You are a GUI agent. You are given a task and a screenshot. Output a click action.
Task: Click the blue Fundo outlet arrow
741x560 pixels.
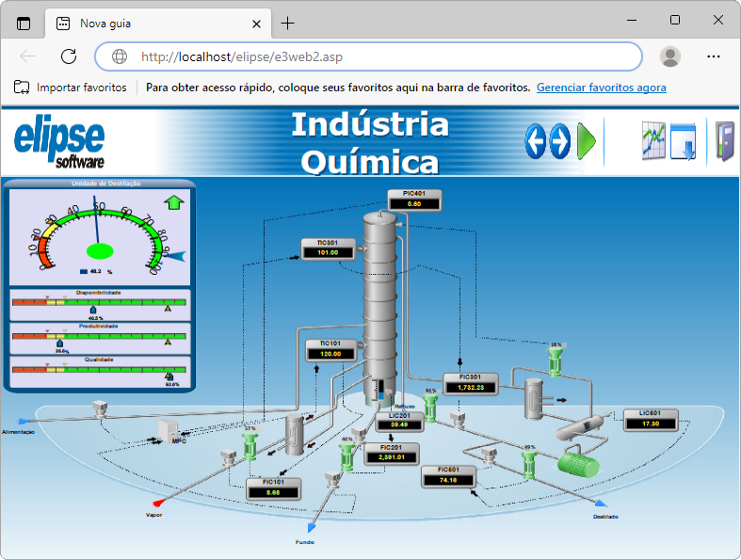tap(312, 527)
